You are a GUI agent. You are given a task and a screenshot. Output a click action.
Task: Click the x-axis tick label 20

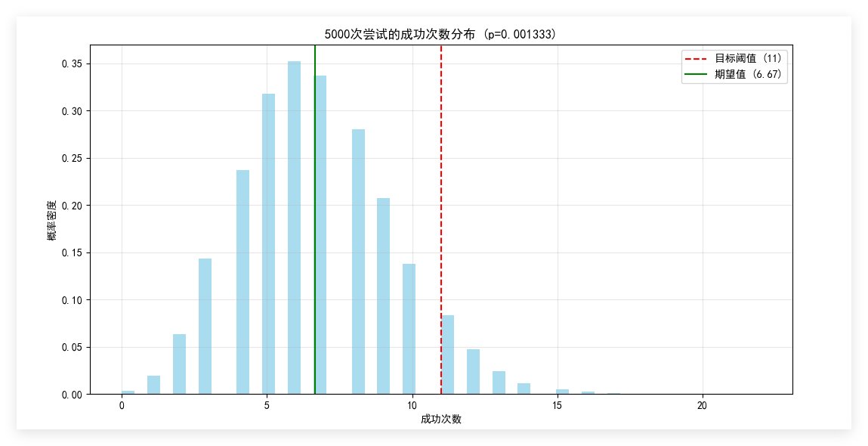tap(702, 405)
